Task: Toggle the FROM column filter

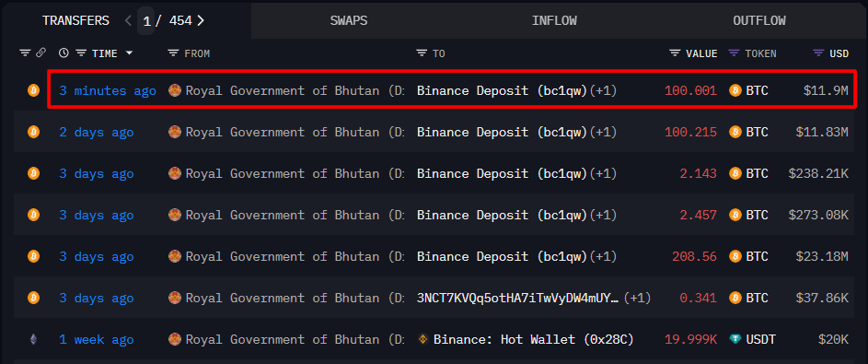Action: tap(173, 53)
